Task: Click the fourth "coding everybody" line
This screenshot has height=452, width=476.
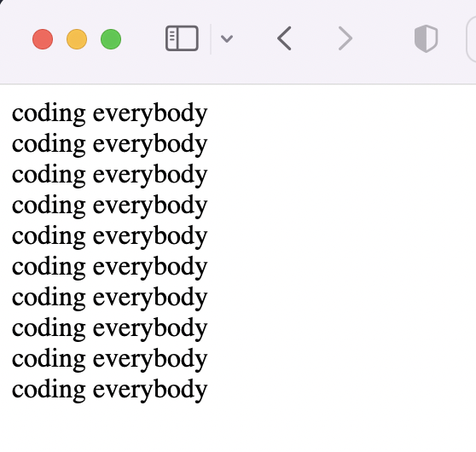Action: pyautogui.click(x=109, y=206)
